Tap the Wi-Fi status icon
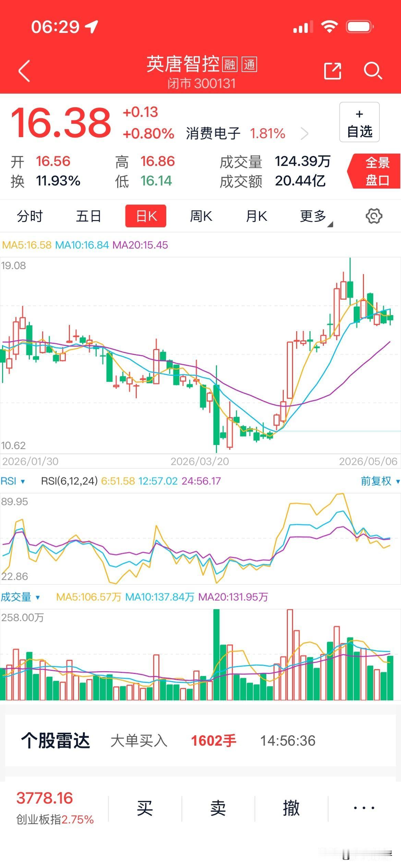Image resolution: width=401 pixels, height=868 pixels. [329, 26]
